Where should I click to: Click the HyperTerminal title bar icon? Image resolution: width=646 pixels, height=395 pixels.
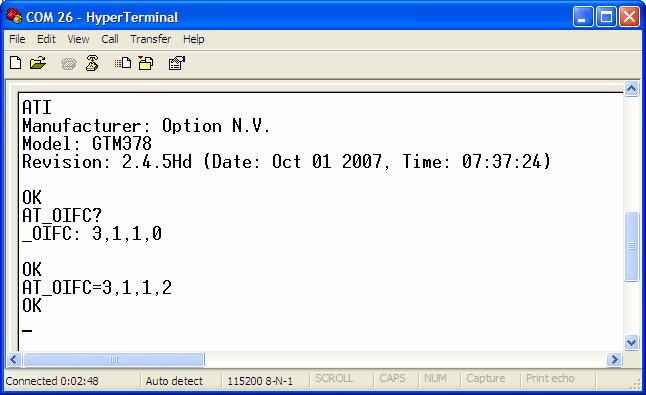(x=14, y=16)
